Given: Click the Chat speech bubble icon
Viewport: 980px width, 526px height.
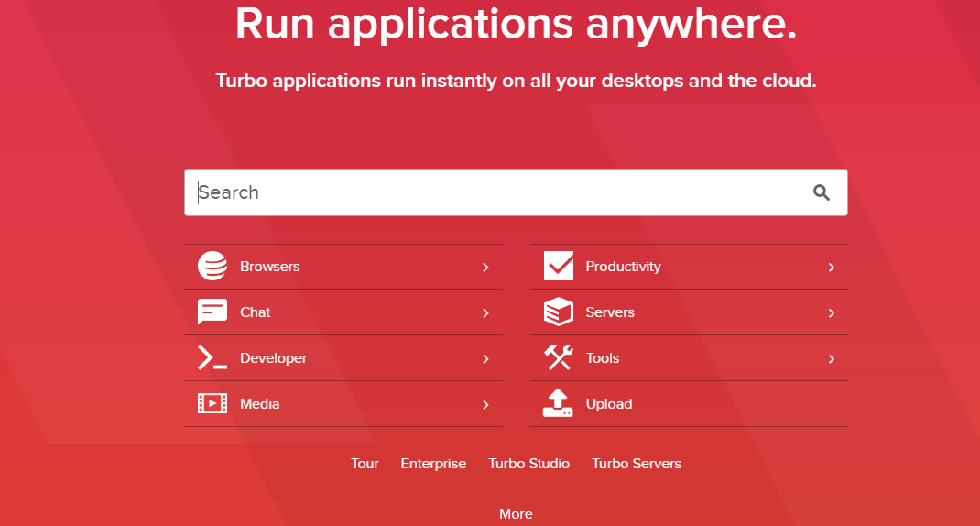Looking at the screenshot, I should 212,312.
